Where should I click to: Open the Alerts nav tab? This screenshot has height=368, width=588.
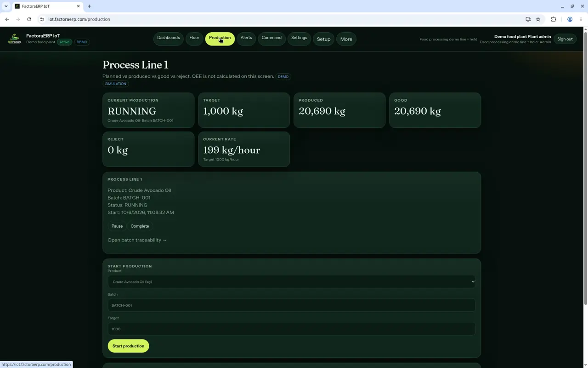(x=246, y=38)
